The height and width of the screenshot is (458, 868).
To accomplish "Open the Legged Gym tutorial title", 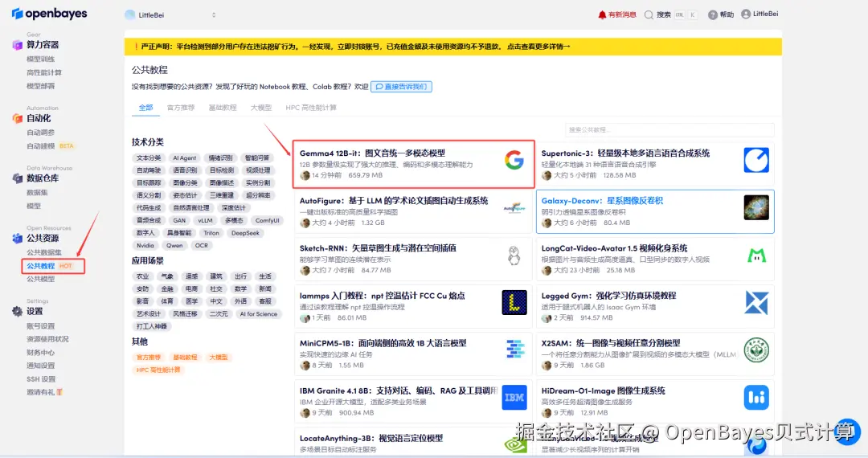I will [608, 296].
